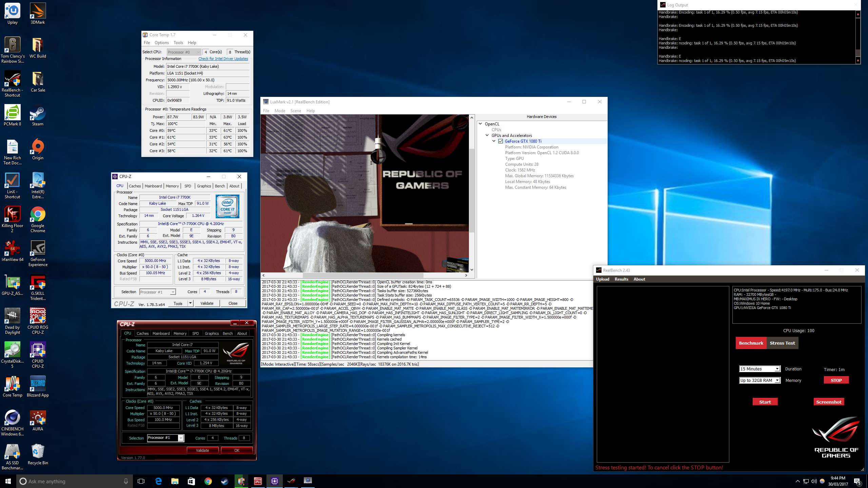868x488 pixels.
Task: Open File Explorer from the taskbar
Action: coord(175,481)
